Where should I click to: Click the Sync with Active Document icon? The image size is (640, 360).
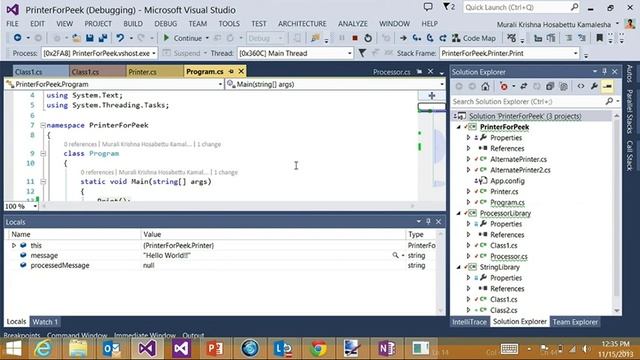pyautogui.click(x=524, y=87)
